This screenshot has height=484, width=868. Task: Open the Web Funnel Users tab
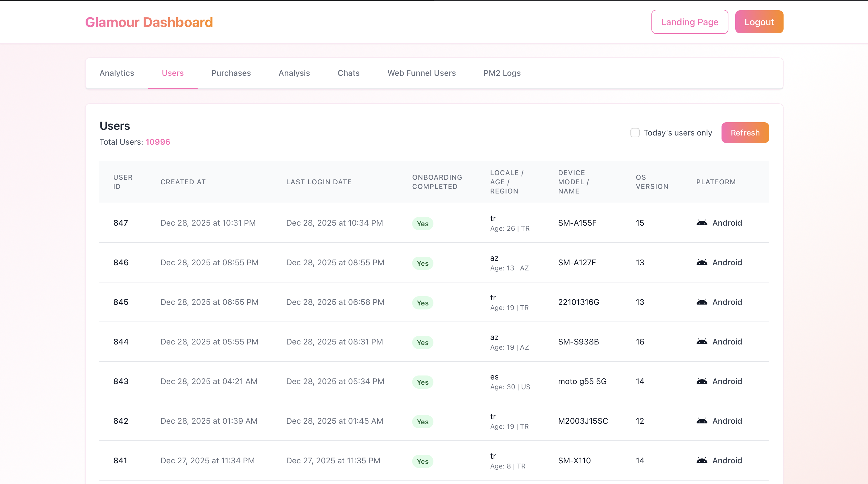tap(422, 73)
